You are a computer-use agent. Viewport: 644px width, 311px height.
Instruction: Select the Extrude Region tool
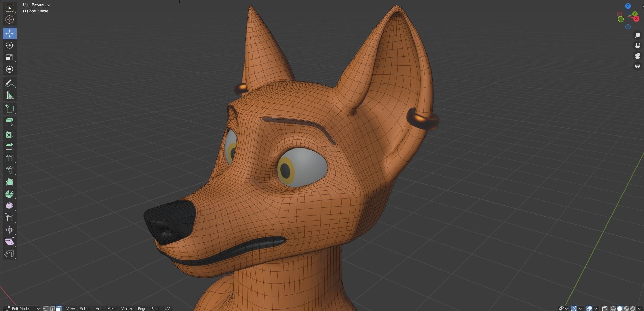click(x=10, y=122)
